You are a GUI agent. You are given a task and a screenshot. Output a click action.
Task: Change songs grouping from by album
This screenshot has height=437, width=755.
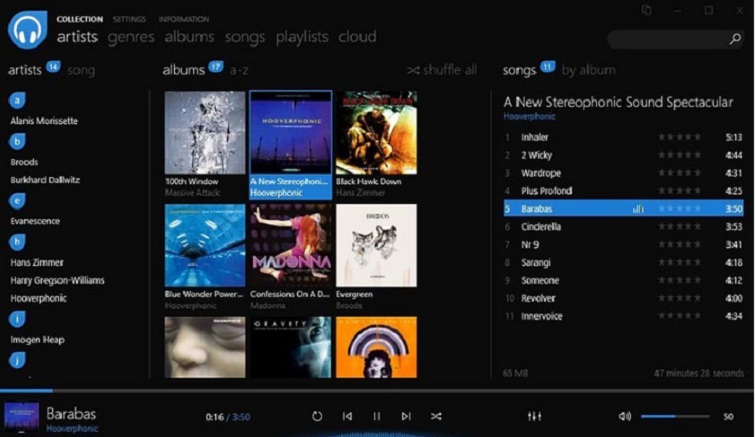click(x=588, y=70)
